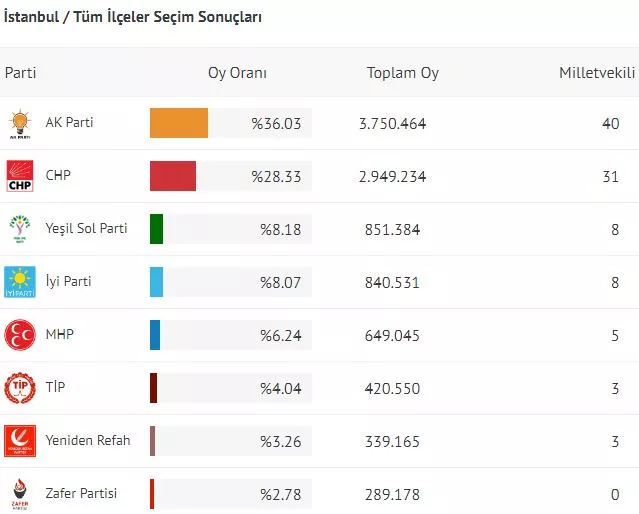This screenshot has width=639, height=514.
Task: Click the red CHP vote bar
Action: pyautogui.click(x=173, y=176)
